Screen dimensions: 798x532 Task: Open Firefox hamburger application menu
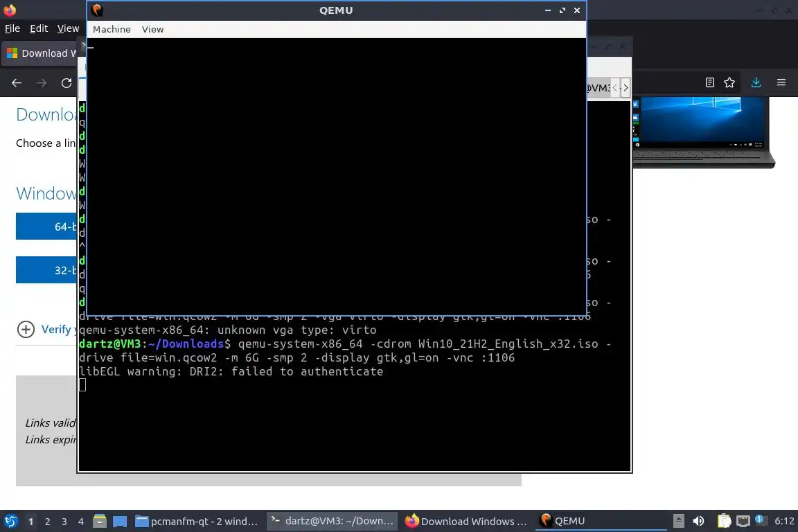(781, 82)
